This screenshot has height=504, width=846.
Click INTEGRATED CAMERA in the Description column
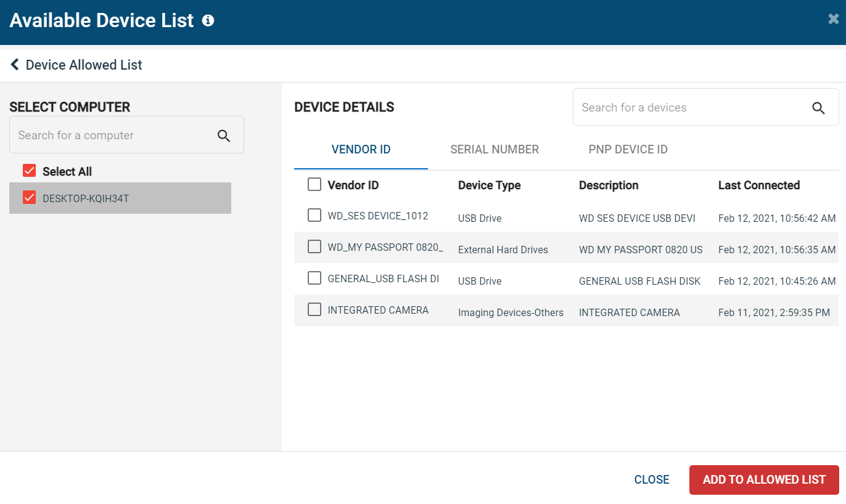[629, 312]
